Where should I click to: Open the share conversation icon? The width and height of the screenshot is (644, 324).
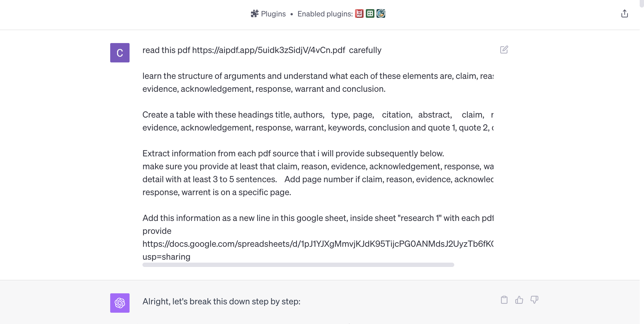[624, 13]
